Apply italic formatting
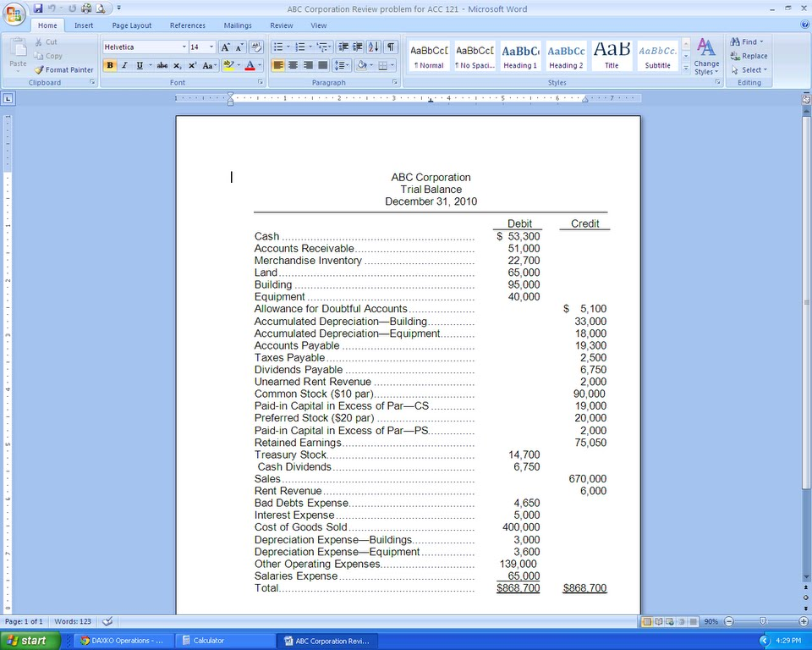 coord(123,65)
